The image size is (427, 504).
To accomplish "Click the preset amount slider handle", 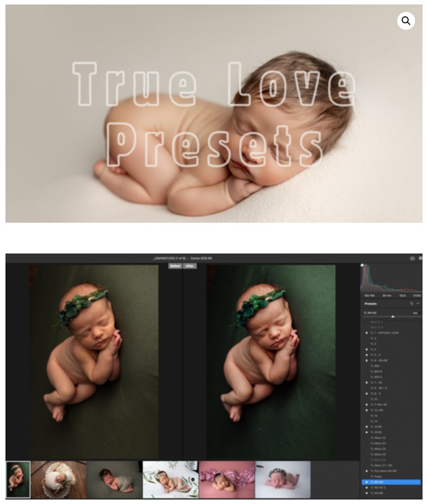I will click(x=393, y=316).
